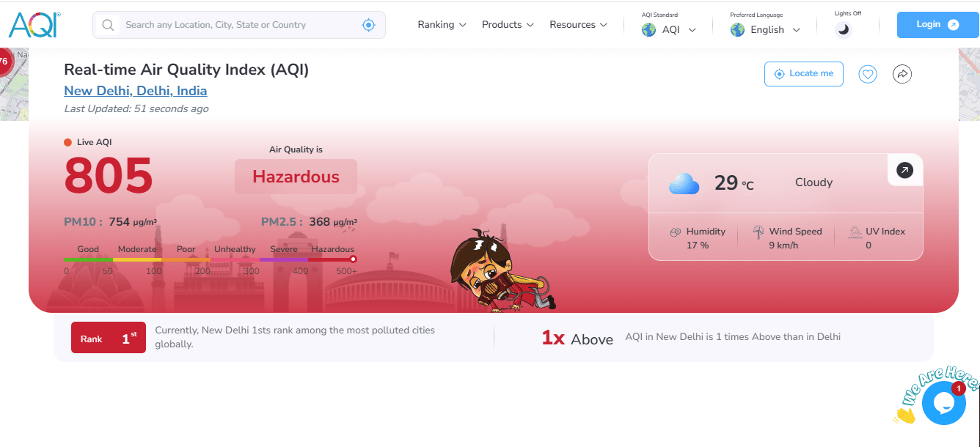The image size is (980, 447).
Task: Click the AQI scale marker at Hazardous end
Action: click(353, 259)
